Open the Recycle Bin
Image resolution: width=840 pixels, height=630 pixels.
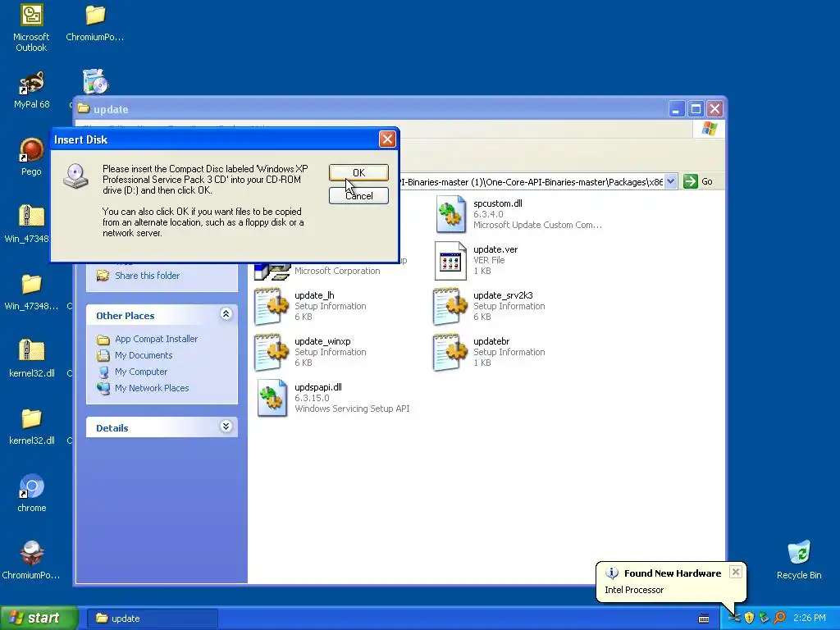click(799, 553)
